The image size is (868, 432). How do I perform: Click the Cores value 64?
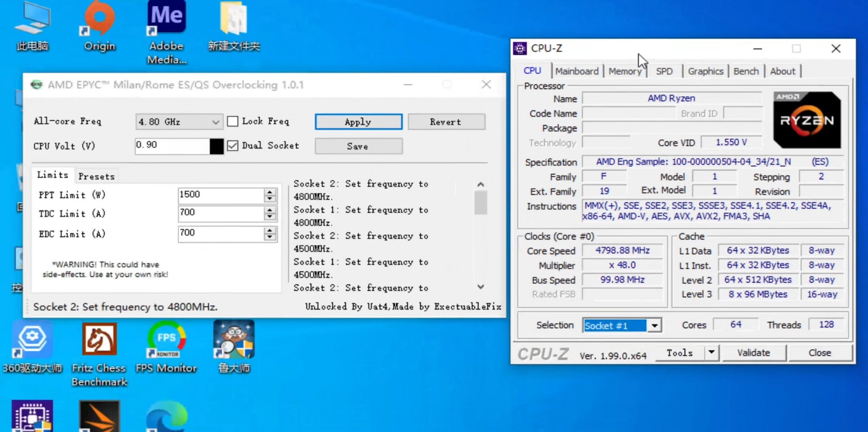coord(736,324)
